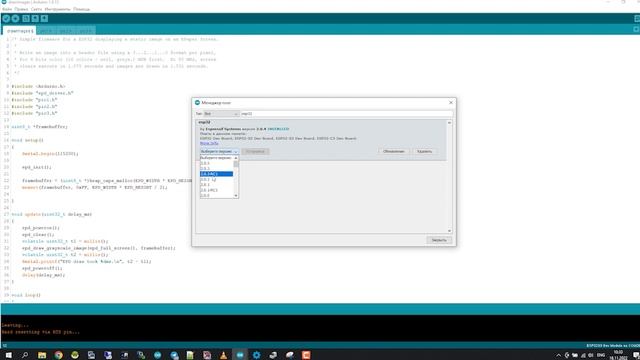The image size is (640, 360).
Task: Click the esp32 search field in Boards Manager
Action: click(x=347, y=113)
